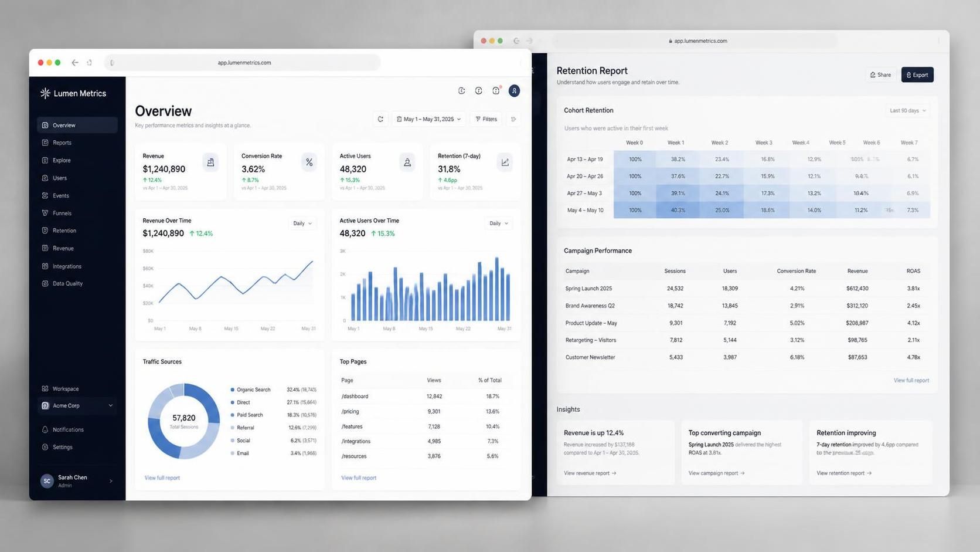Open the View campaign report link
Screen dimensions: 980x552
point(716,473)
